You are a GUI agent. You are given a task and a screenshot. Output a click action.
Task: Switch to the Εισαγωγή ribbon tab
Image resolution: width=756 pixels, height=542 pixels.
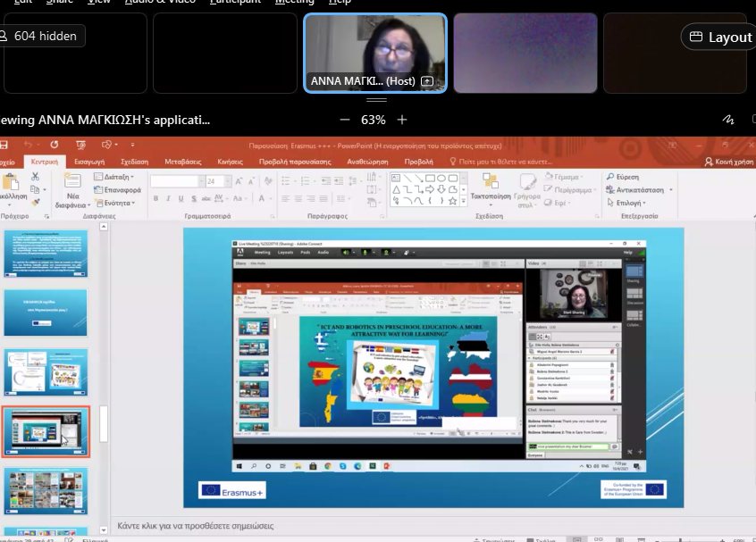point(89,162)
